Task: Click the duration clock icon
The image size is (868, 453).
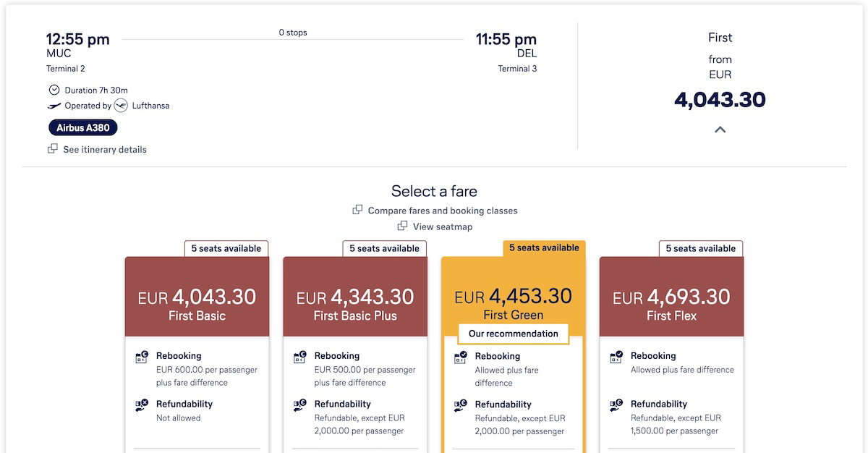Action: point(54,90)
